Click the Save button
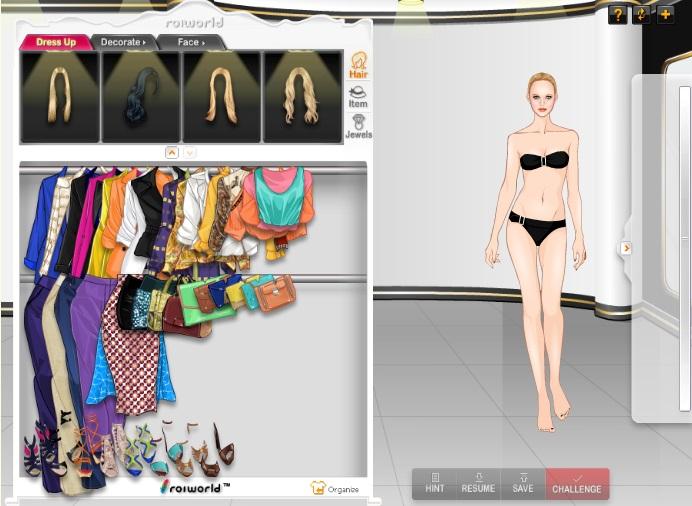 coord(523,484)
